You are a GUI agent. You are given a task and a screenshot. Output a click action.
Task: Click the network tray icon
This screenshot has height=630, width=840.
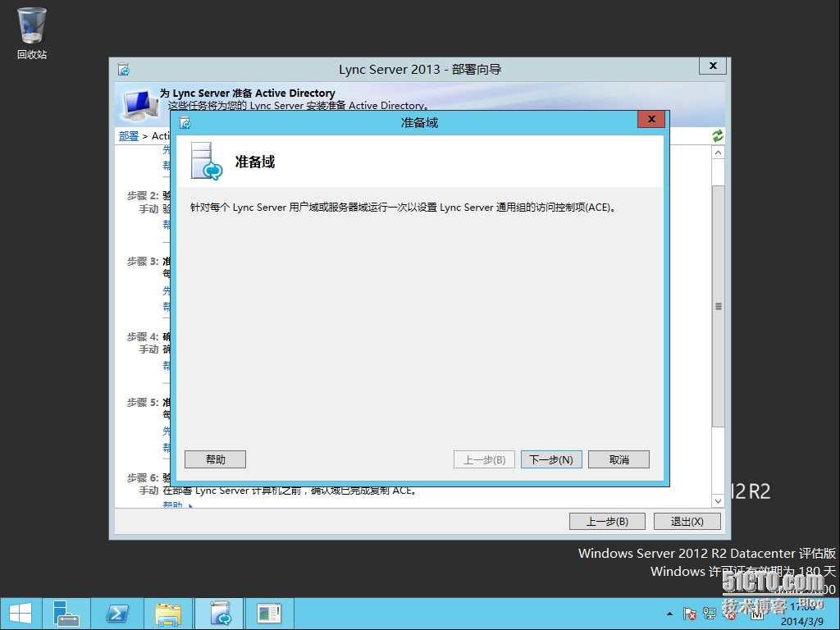pos(710,614)
